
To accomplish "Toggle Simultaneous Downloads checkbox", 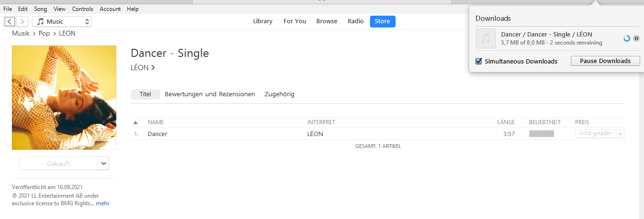I will click(x=479, y=61).
